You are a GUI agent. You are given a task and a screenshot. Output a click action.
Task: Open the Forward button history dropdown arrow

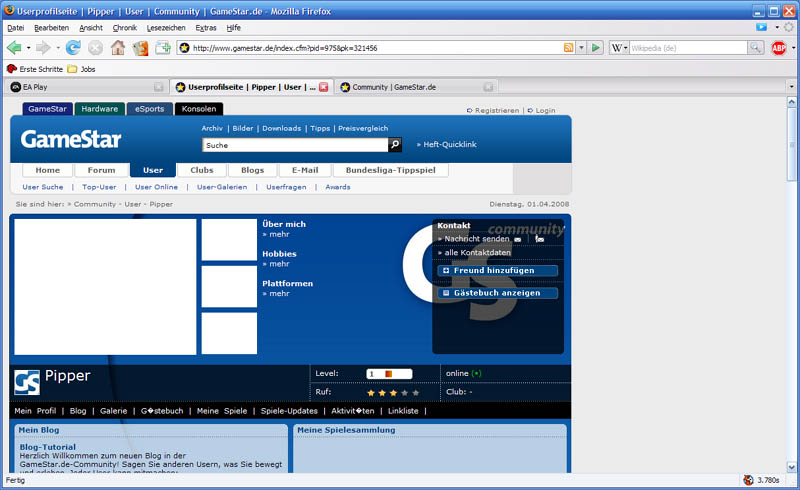click(58, 48)
